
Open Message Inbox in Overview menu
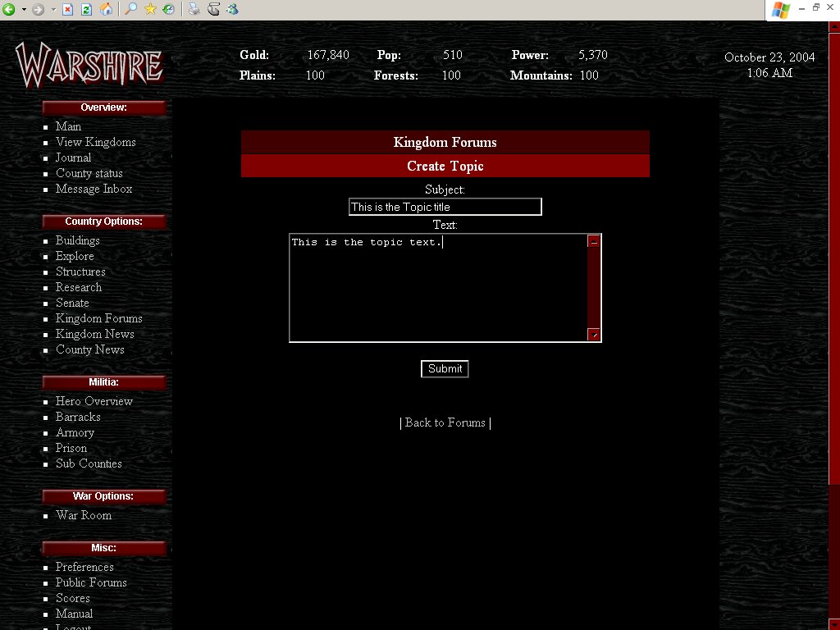pyautogui.click(x=94, y=189)
